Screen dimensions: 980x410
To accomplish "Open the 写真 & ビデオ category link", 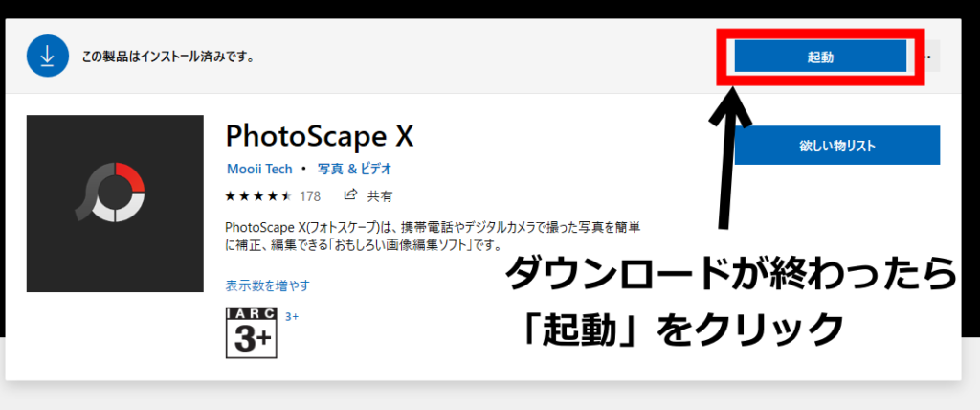I will pos(353,169).
